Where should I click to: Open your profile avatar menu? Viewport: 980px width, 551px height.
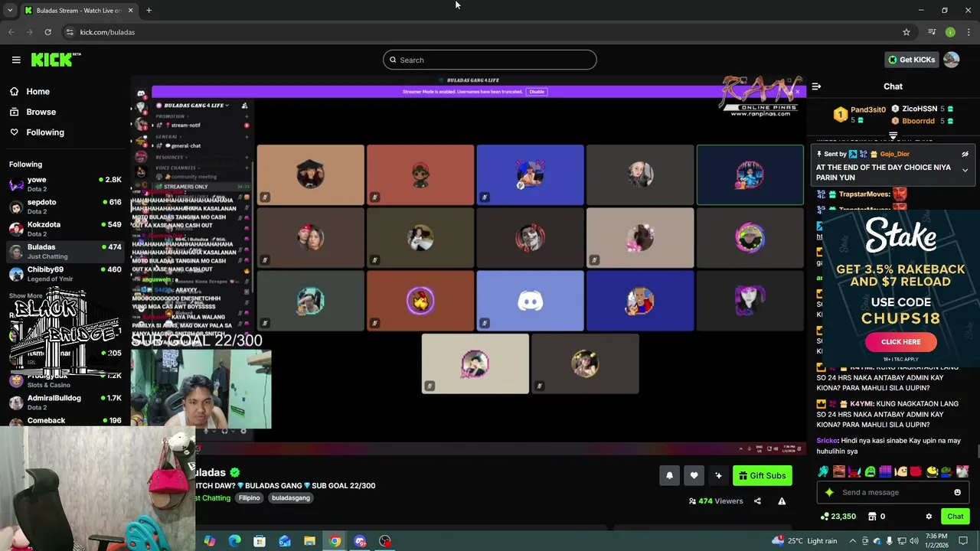(x=951, y=60)
